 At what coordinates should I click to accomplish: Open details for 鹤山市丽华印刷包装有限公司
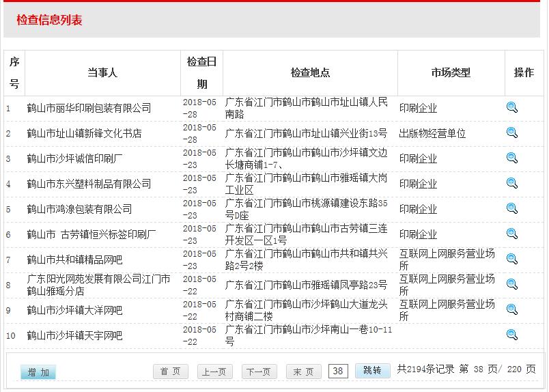pos(511,107)
